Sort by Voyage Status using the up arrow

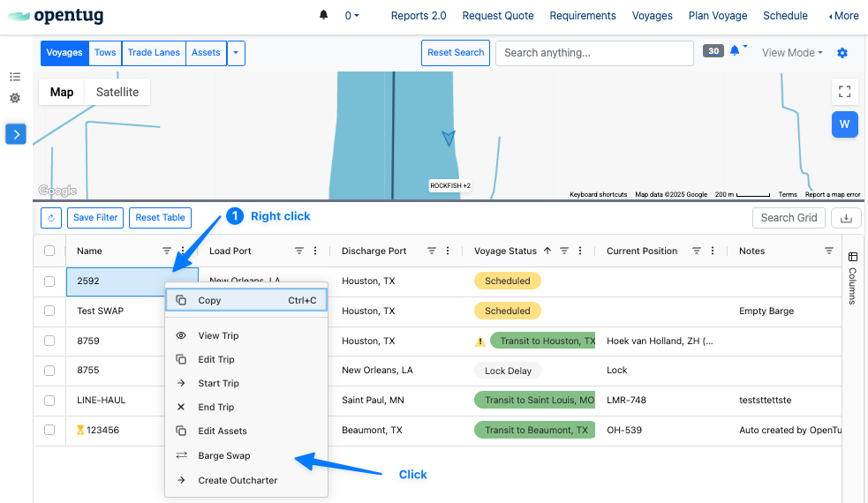pos(547,251)
